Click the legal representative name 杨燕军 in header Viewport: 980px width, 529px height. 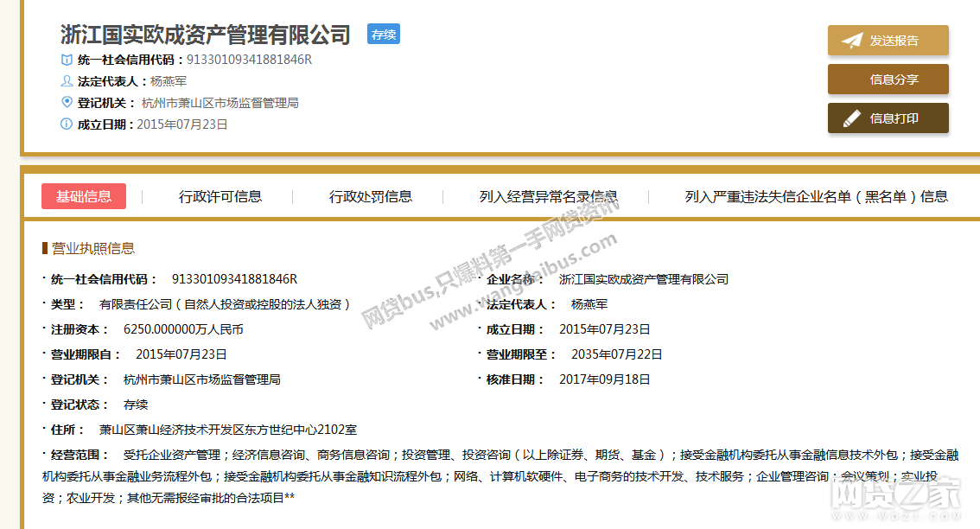click(x=169, y=81)
